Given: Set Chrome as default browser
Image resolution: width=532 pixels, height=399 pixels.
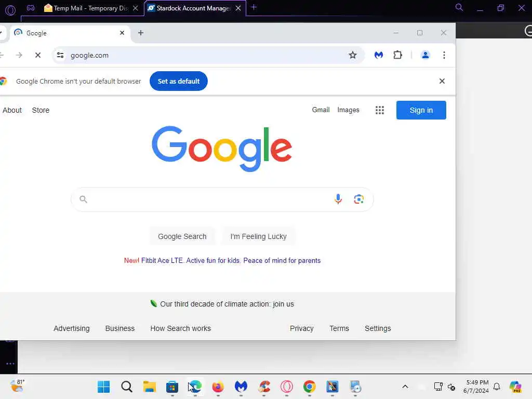Looking at the screenshot, I should click(179, 81).
